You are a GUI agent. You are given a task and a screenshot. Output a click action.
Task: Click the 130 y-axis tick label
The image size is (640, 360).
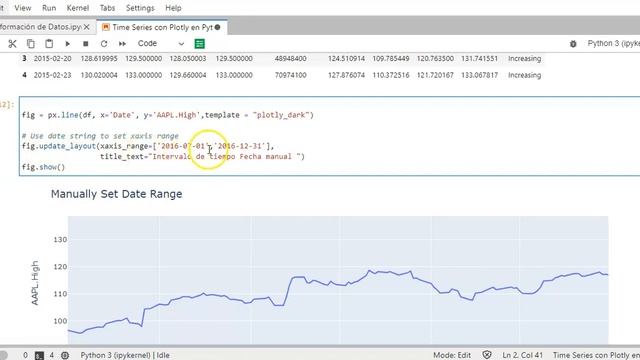(60, 240)
